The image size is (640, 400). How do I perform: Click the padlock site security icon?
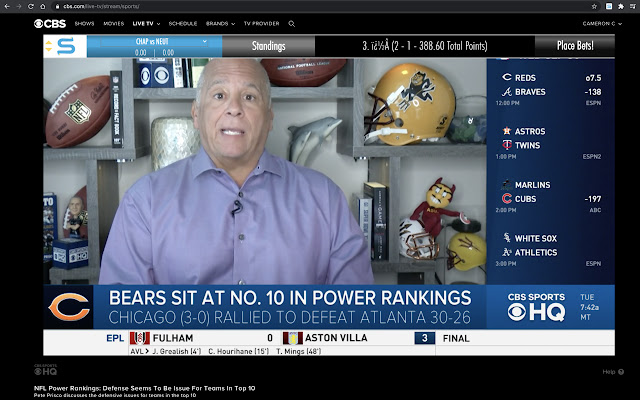pyautogui.click(x=58, y=7)
